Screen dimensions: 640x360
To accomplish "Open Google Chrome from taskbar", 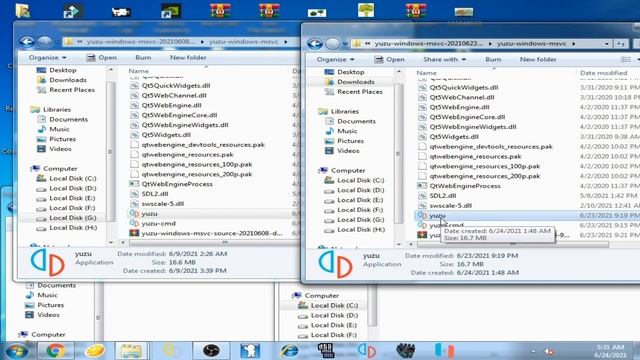I will [x=56, y=350].
